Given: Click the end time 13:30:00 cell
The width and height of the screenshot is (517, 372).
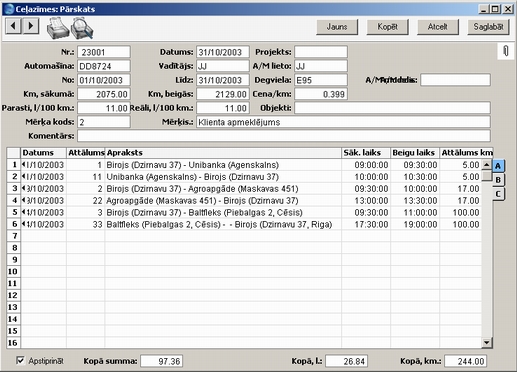Looking at the screenshot, I should pos(415,201).
